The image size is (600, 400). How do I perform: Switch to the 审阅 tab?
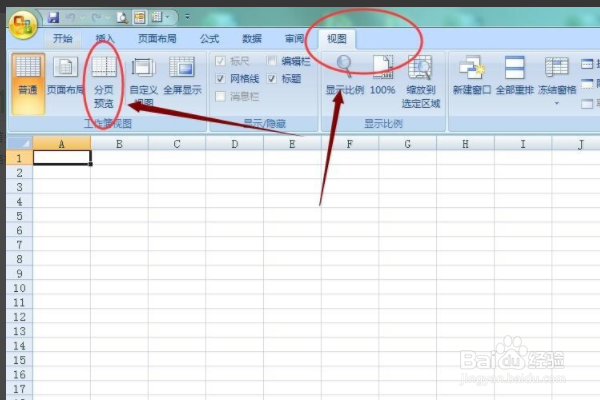pos(294,39)
